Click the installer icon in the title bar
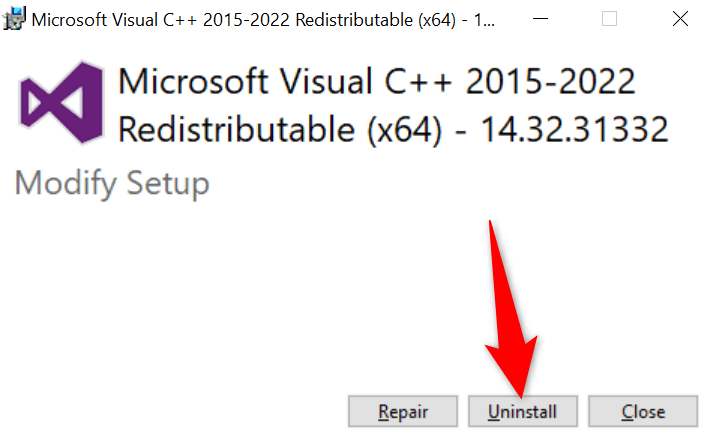The image size is (707, 436). 16,18
